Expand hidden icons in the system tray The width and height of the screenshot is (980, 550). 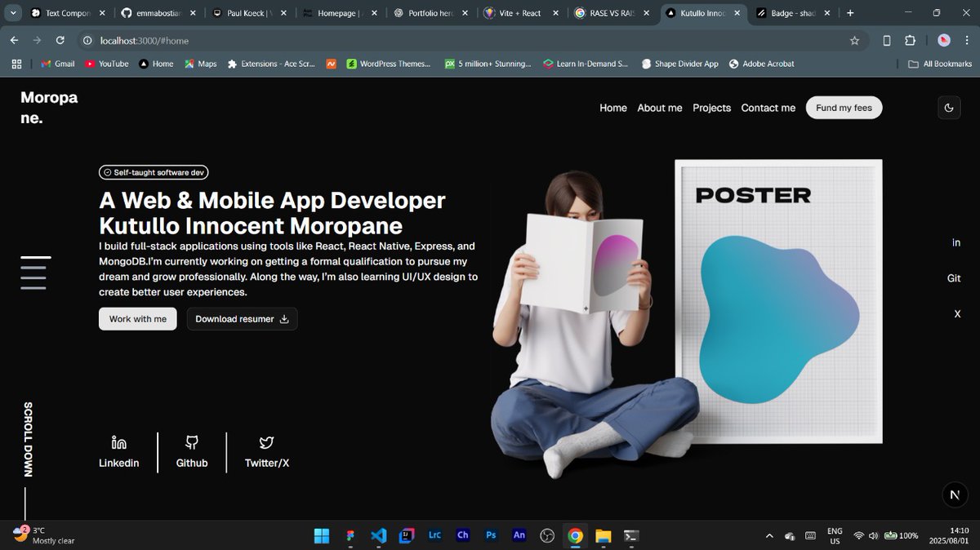coord(768,536)
